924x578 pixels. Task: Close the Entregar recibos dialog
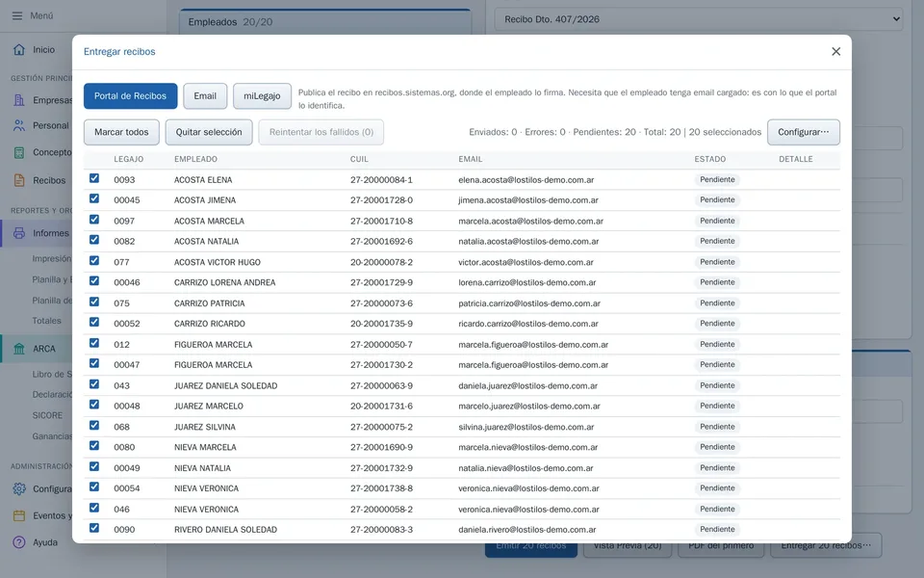click(x=835, y=51)
